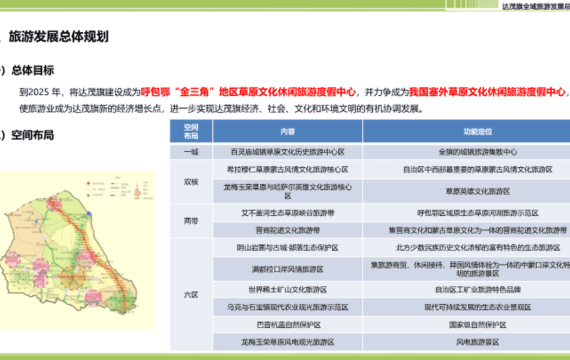This screenshot has height=360, width=570.
Task: Click the 内容 column header
Action: tap(288, 131)
